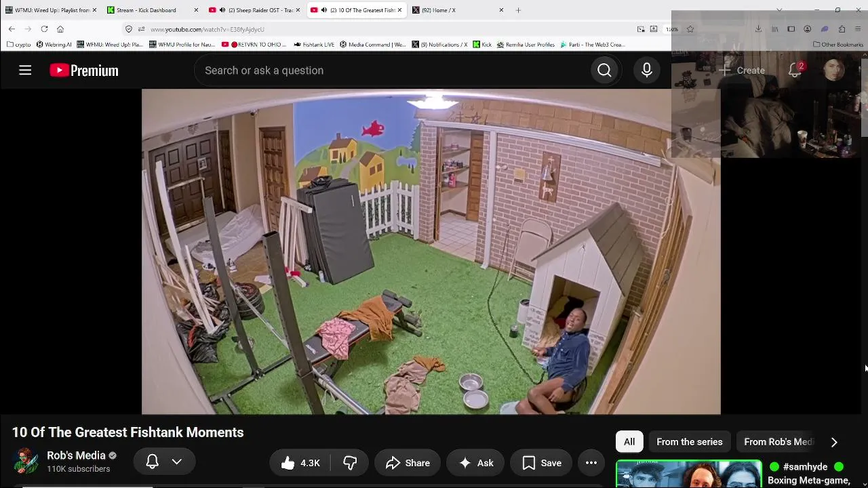The height and width of the screenshot is (488, 868).
Task: Click the Fishtank video player
Action: coord(431,251)
